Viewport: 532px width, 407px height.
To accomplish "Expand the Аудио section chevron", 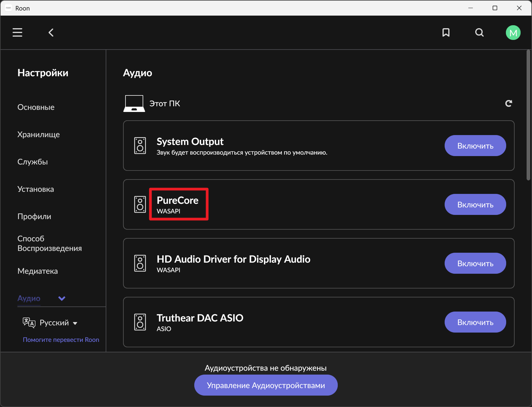I will (x=62, y=298).
